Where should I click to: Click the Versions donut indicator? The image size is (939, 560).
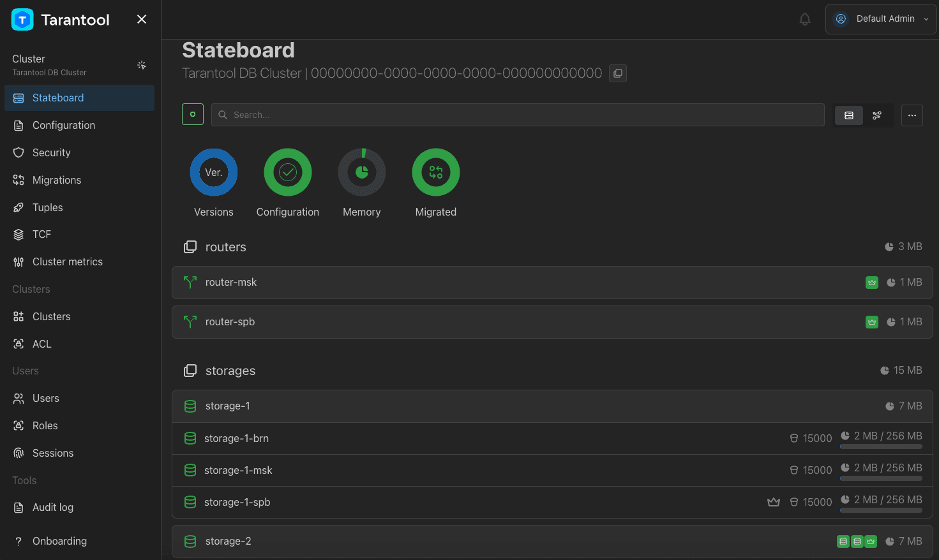[x=214, y=172]
